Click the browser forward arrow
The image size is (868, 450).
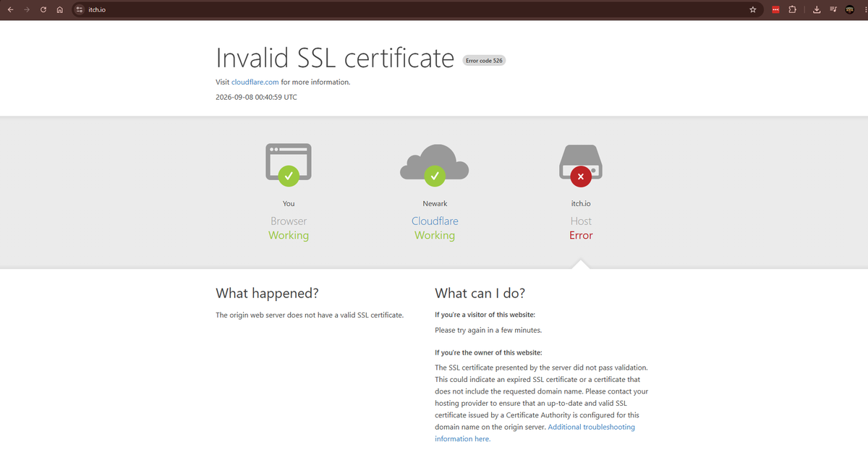pyautogui.click(x=27, y=9)
